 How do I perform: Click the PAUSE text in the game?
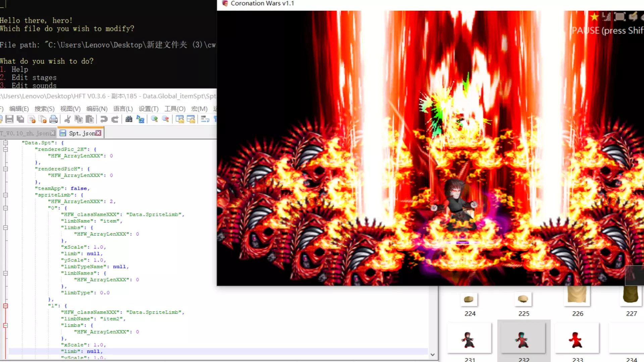586,31
